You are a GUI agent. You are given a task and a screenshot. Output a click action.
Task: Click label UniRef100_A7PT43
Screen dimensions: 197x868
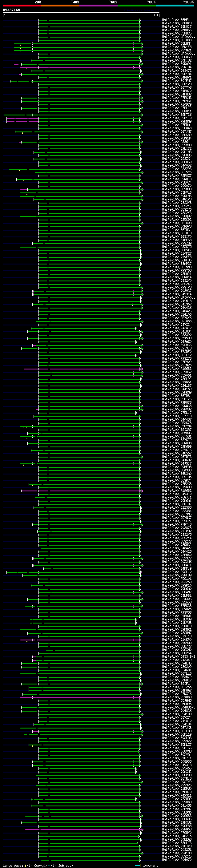pyautogui.click(x=177, y=525)
